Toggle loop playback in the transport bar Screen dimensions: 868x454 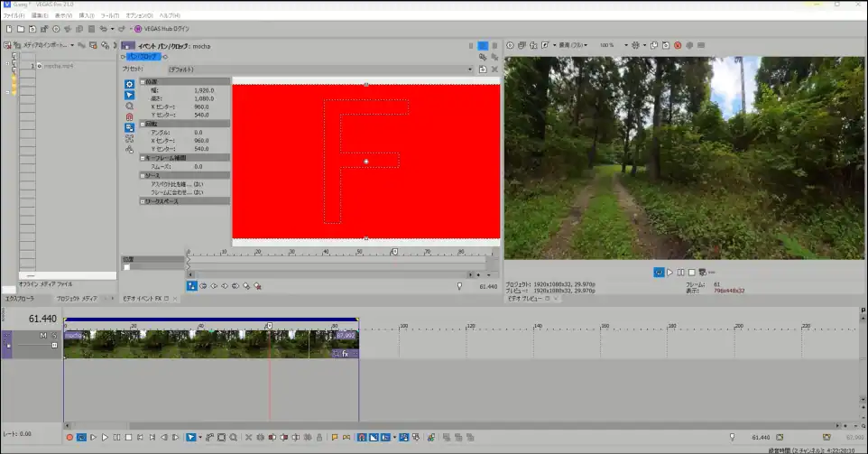[81, 438]
